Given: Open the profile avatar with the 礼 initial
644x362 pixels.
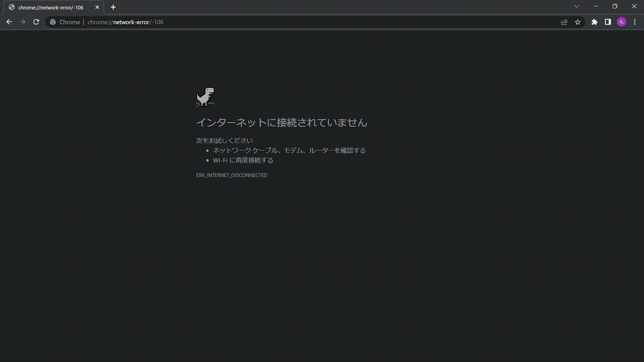Looking at the screenshot, I should click(622, 22).
